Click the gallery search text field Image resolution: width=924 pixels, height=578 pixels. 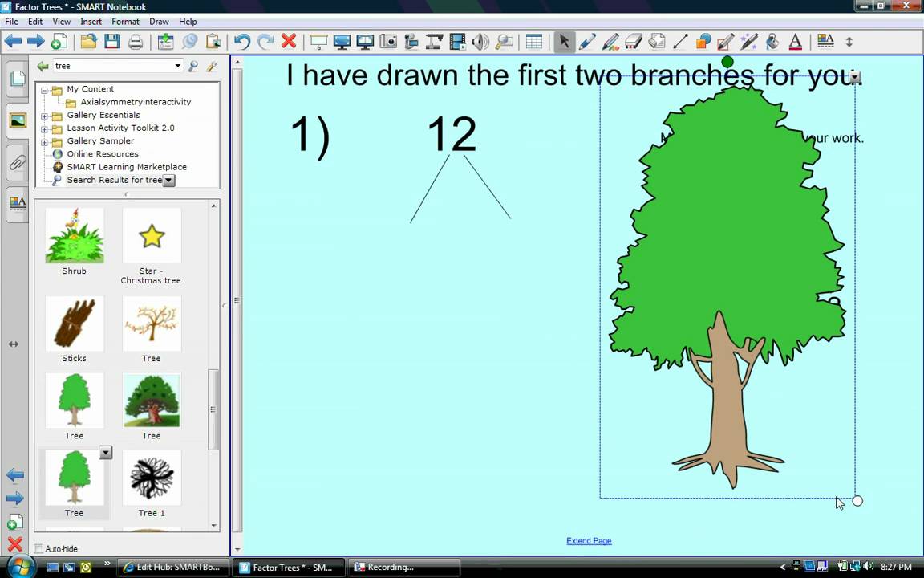pos(113,66)
